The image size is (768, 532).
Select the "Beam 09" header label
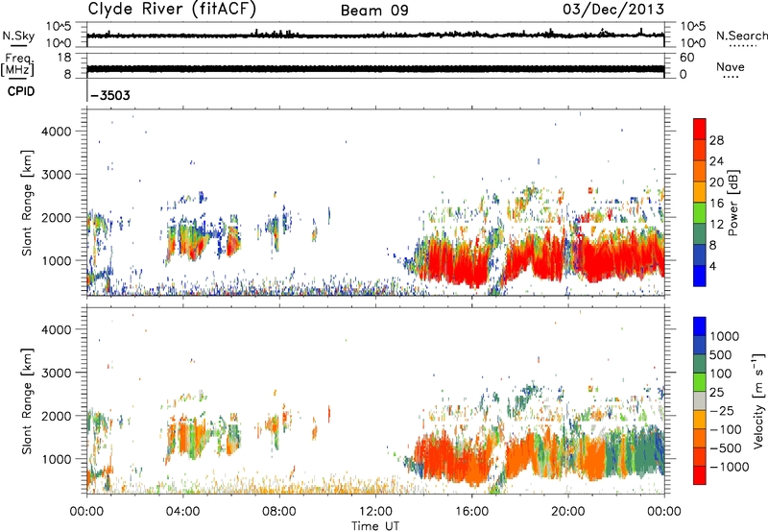tap(374, 11)
